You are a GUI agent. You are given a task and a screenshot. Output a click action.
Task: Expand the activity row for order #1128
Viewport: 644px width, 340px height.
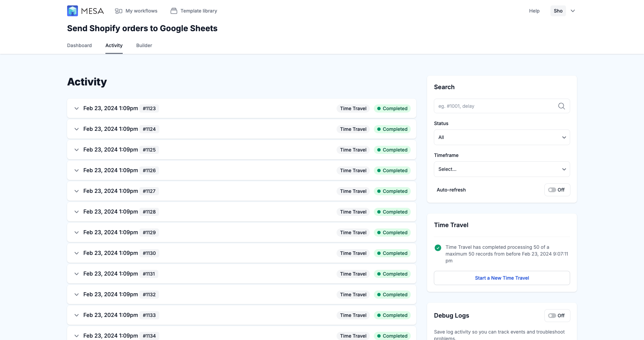[x=77, y=212]
